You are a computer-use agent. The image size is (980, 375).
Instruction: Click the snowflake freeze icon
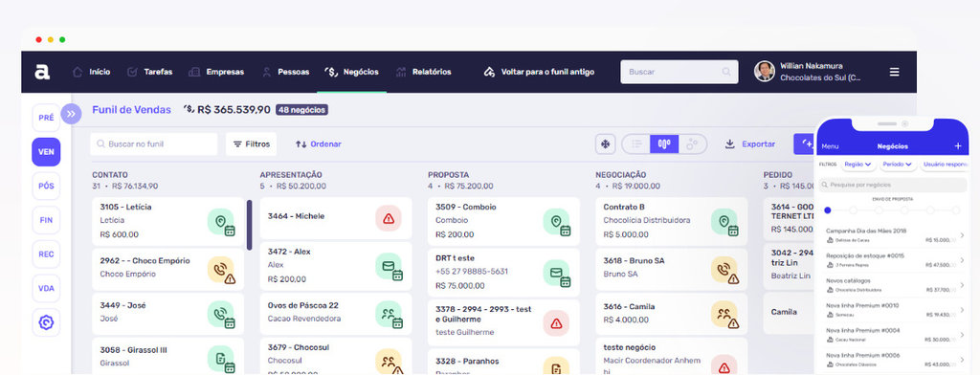tap(605, 144)
